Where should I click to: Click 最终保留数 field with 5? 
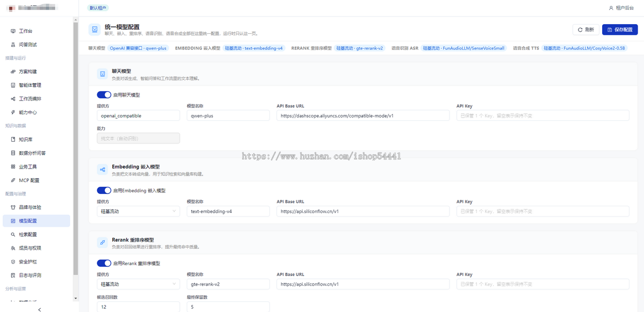click(x=229, y=307)
